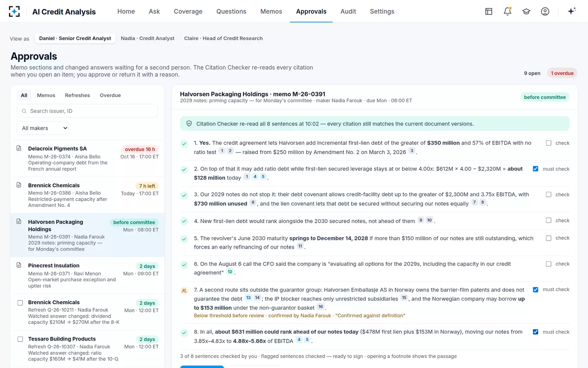
Task: Click green check status icon for sentence 1
Action: (x=184, y=144)
